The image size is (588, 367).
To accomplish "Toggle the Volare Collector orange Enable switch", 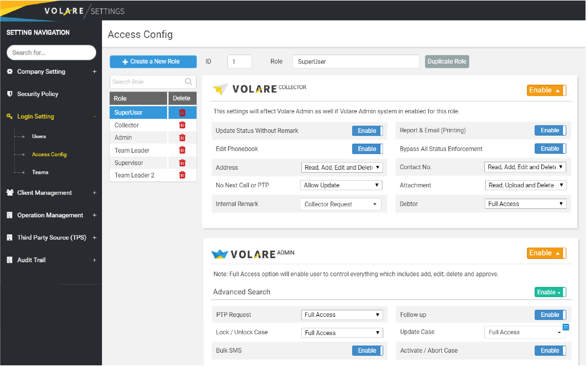I will tap(547, 91).
